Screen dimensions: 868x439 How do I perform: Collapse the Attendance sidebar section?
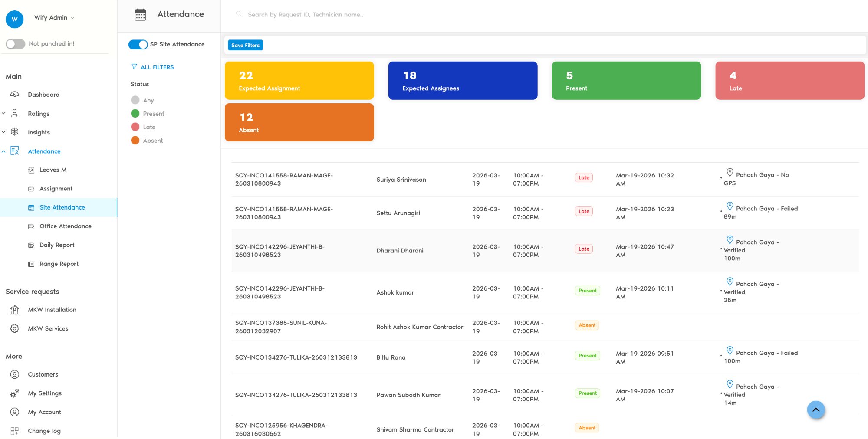[x=3, y=151]
